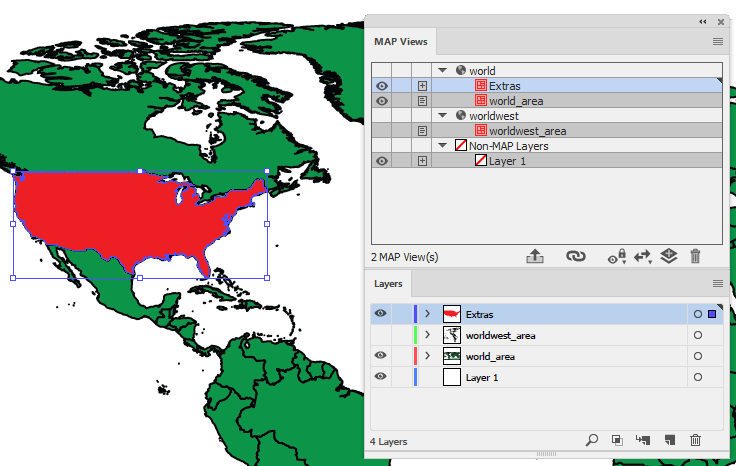The image size is (736, 466).
Task: Collapse the world MAP view tree node
Action: [442, 70]
